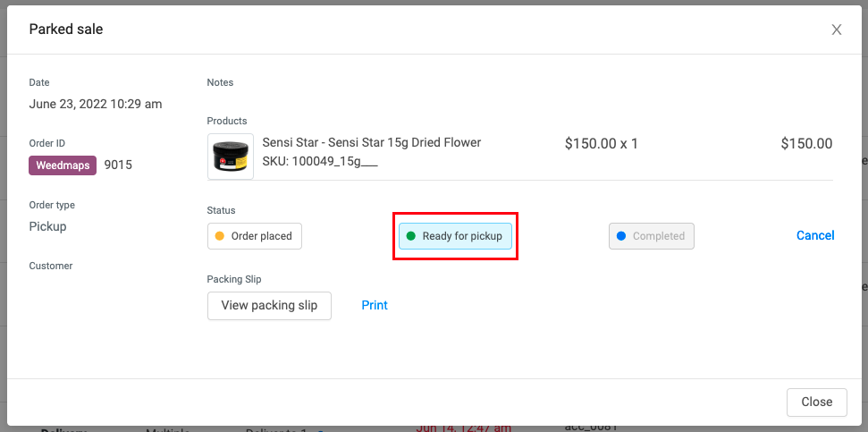Screen dimensions: 868x432
Task: Cancel the parked sale order
Action: (815, 235)
